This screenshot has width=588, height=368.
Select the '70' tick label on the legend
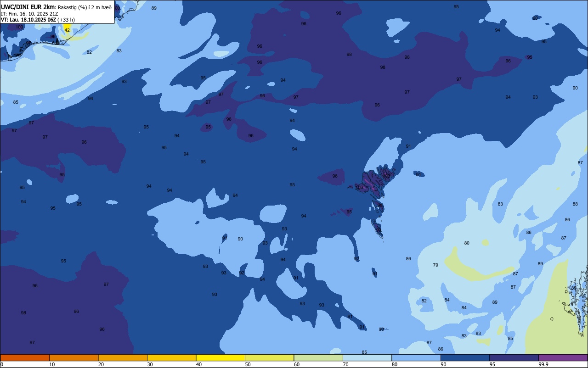(345, 364)
